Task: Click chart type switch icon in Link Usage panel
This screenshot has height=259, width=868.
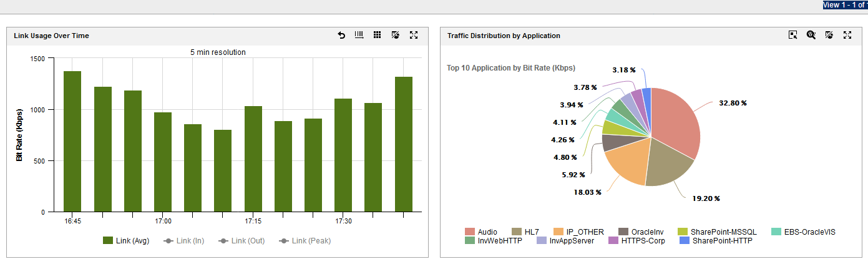Action: click(x=395, y=36)
